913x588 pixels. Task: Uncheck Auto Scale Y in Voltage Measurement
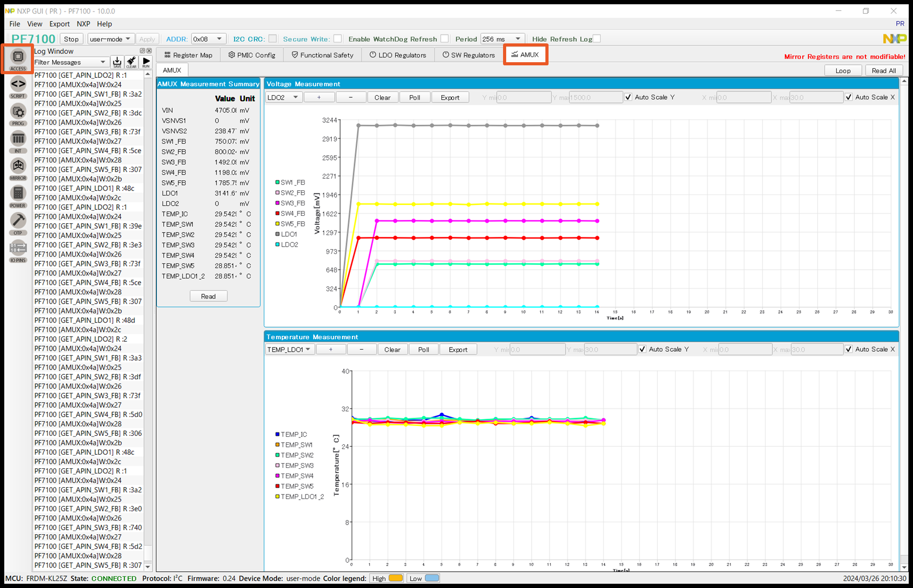coord(629,97)
